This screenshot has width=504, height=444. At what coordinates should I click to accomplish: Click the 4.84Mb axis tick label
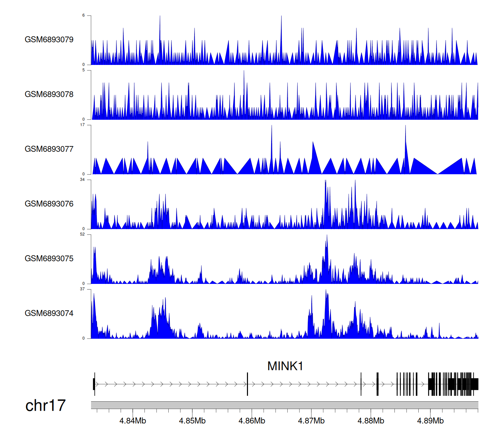(x=133, y=421)
